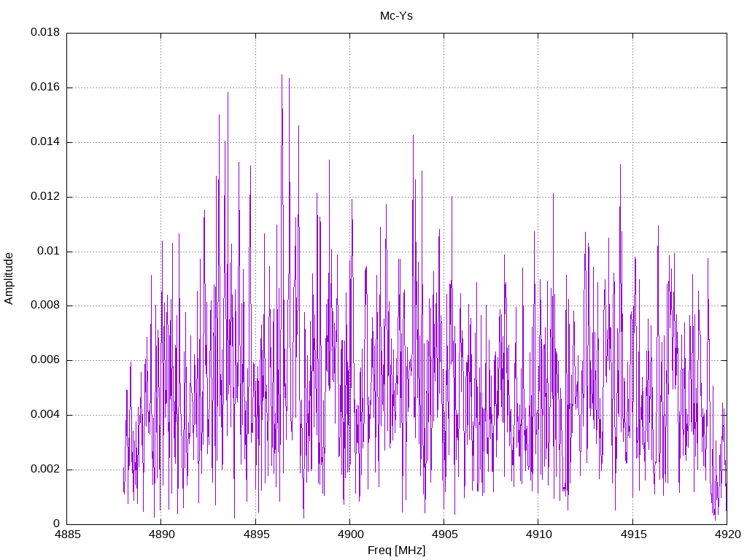Click x-axis tick label 4895
The image size is (747, 560).
256,534
